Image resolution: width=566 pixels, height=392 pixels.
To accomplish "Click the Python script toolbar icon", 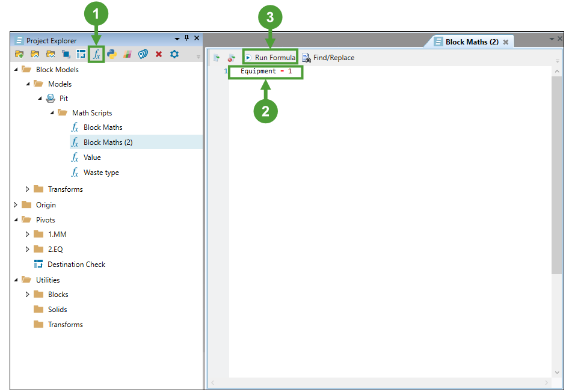I will click(x=112, y=55).
